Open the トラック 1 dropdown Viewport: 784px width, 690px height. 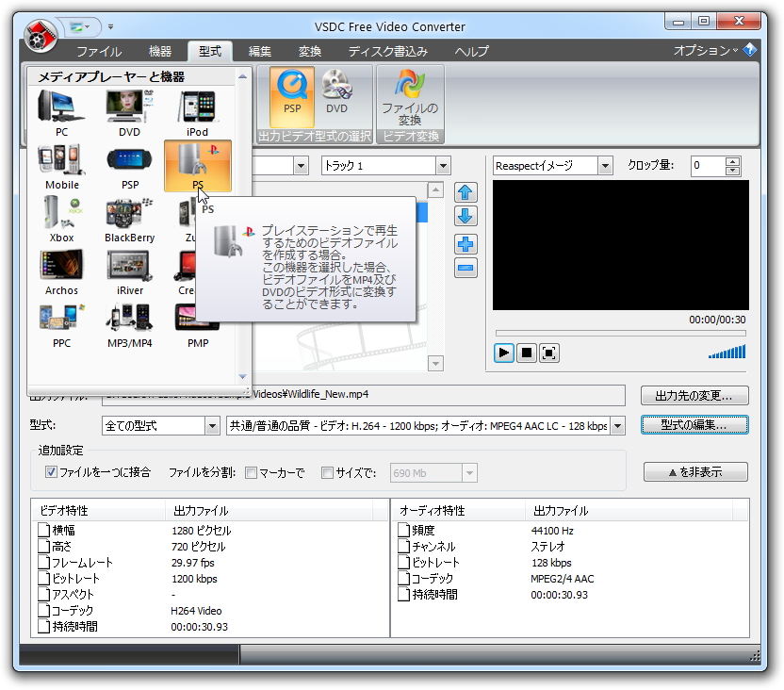443,166
